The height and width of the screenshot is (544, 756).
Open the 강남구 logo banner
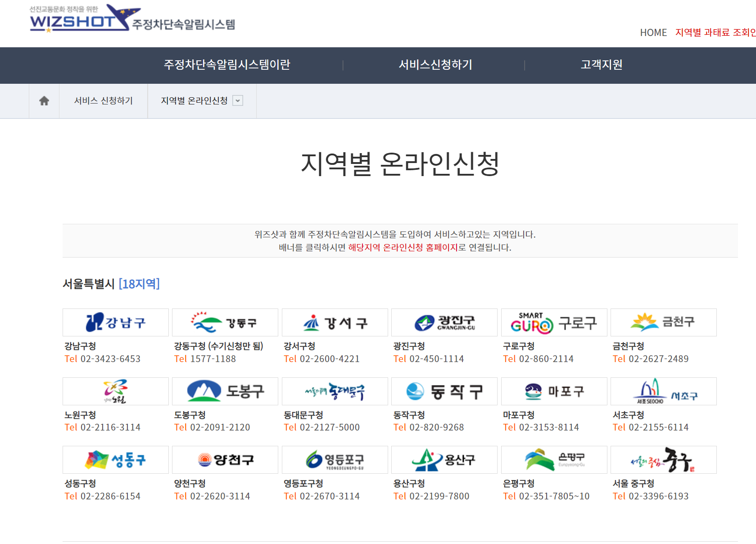(x=116, y=322)
